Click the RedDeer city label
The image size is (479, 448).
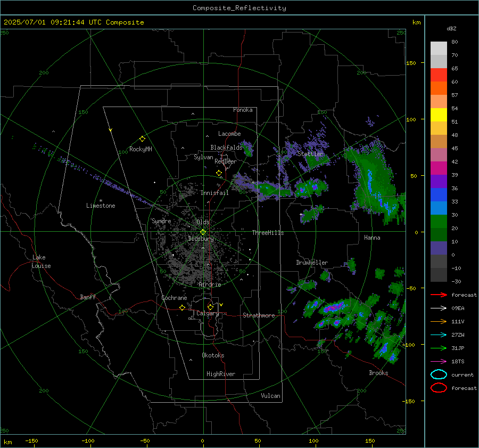[x=226, y=161]
